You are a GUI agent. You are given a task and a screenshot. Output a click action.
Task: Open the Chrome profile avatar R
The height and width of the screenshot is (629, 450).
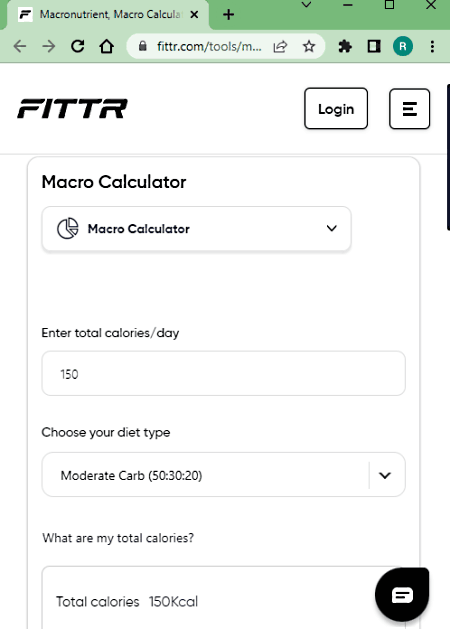403,47
